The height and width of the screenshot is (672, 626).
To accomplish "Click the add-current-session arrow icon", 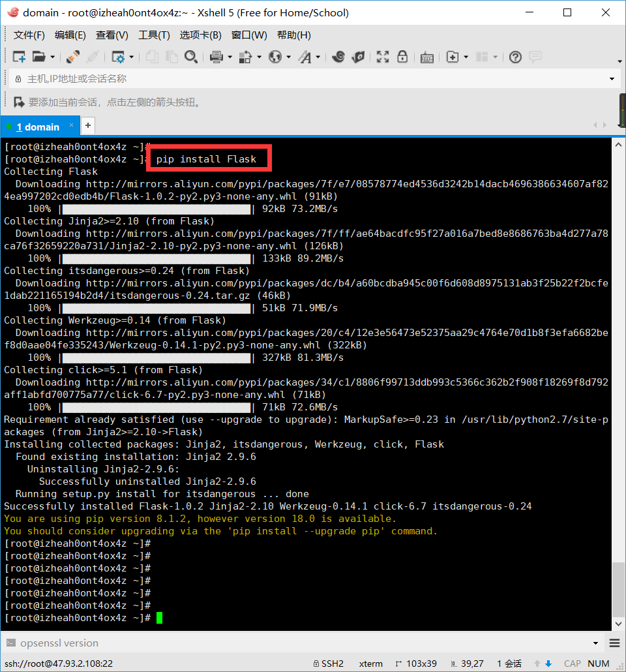I will (x=19, y=102).
